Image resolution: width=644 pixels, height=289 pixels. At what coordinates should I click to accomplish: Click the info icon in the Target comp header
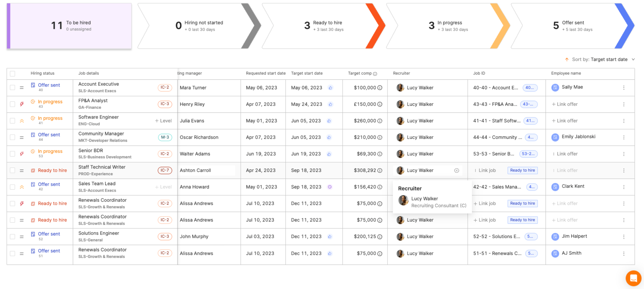click(375, 73)
